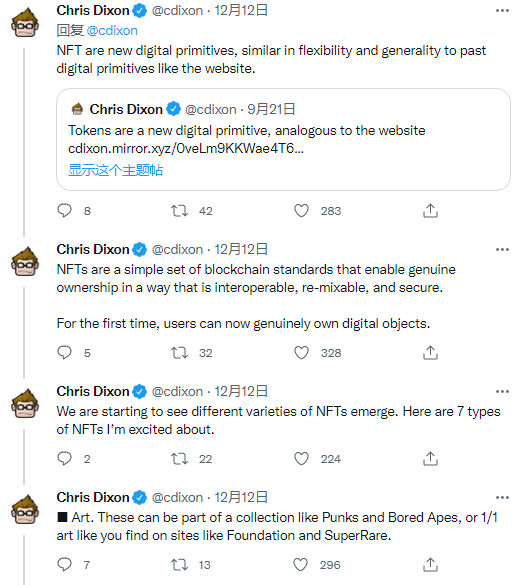The width and height of the screenshot is (524, 585).
Task: Retweet the '7 types of NFTs' tweet
Action: (x=180, y=459)
